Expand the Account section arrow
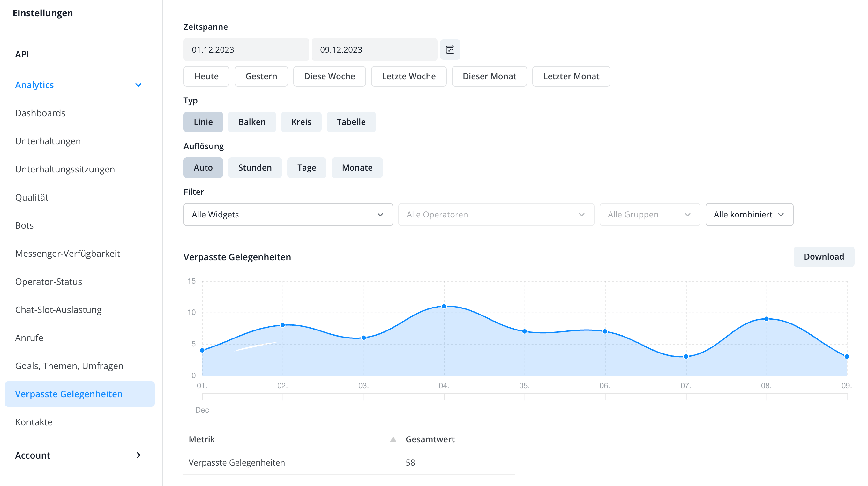Viewport: 868px width, 486px height. click(138, 455)
